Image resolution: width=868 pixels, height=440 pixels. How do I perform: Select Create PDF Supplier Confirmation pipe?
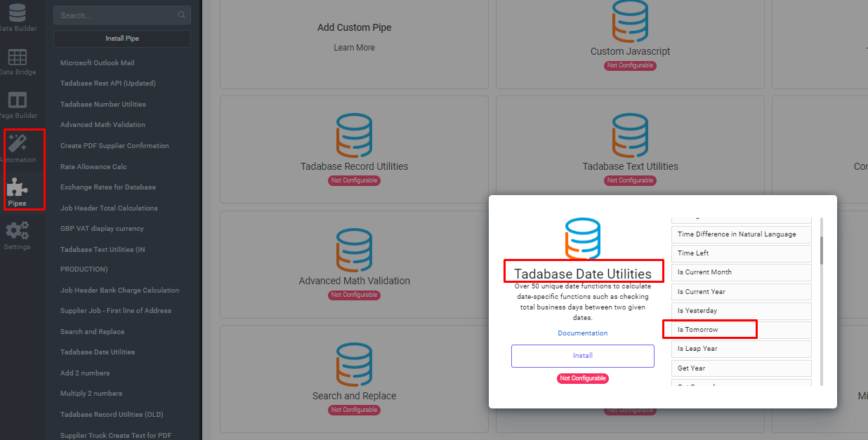(114, 146)
